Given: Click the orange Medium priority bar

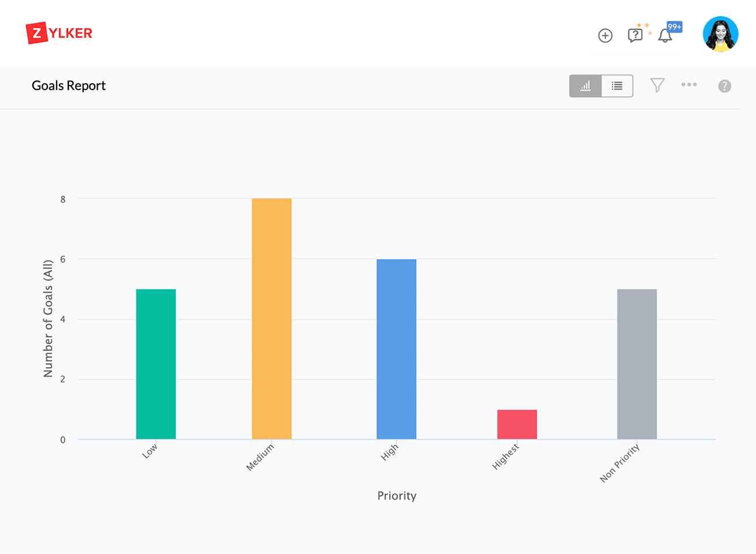Looking at the screenshot, I should point(272,319).
